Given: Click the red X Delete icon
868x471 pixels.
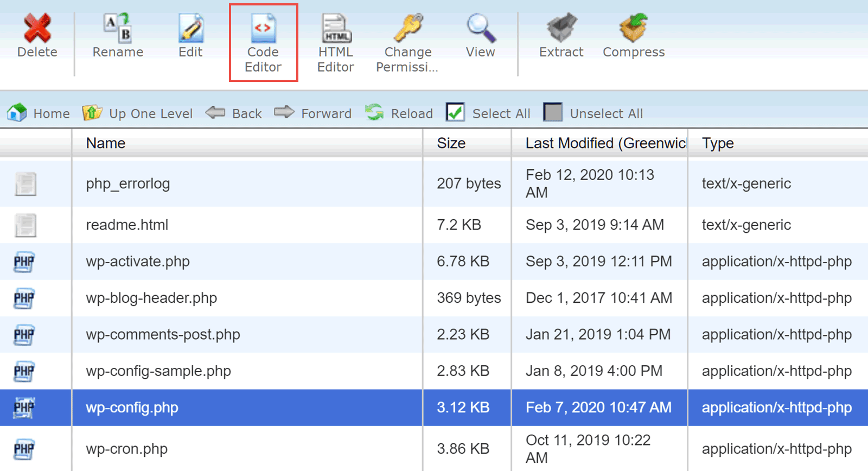Looking at the screenshot, I should [x=37, y=27].
